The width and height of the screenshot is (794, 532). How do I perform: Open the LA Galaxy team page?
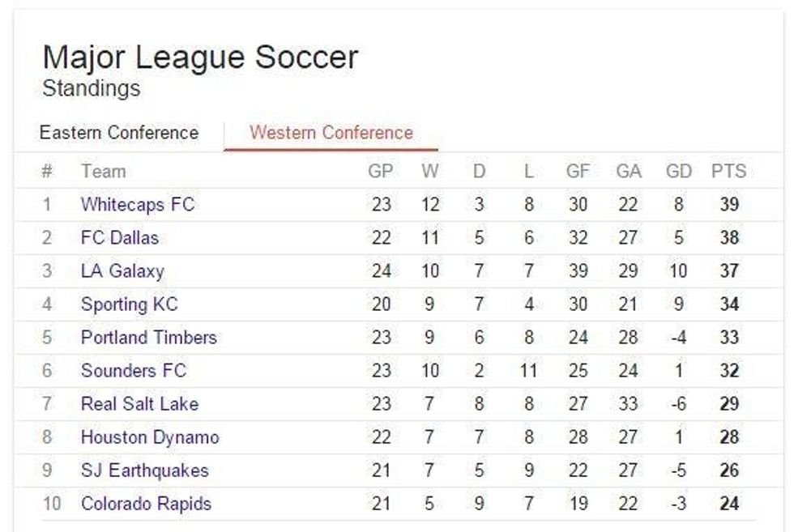[122, 271]
